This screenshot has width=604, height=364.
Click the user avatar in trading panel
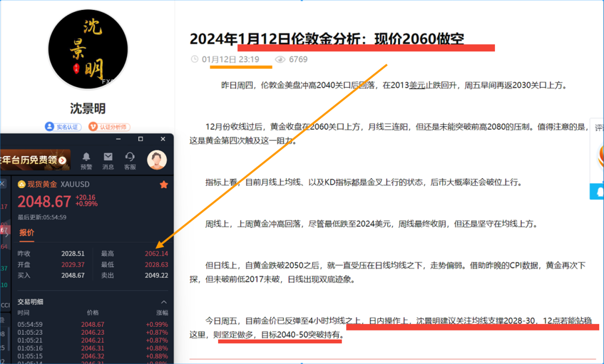coord(157,160)
